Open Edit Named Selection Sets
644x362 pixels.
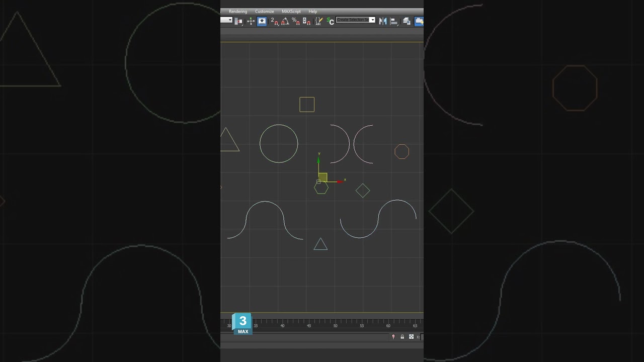pyautogui.click(x=318, y=21)
